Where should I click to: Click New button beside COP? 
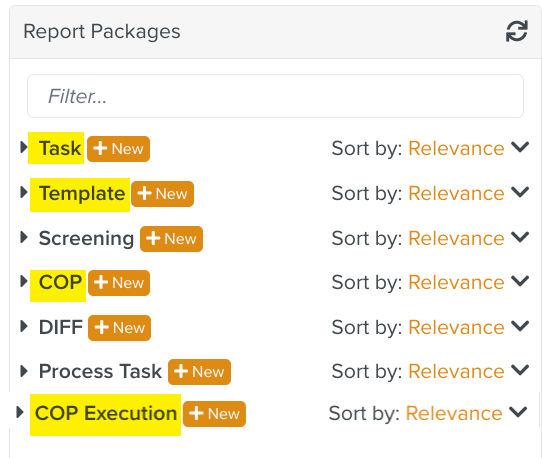pyautogui.click(x=119, y=283)
